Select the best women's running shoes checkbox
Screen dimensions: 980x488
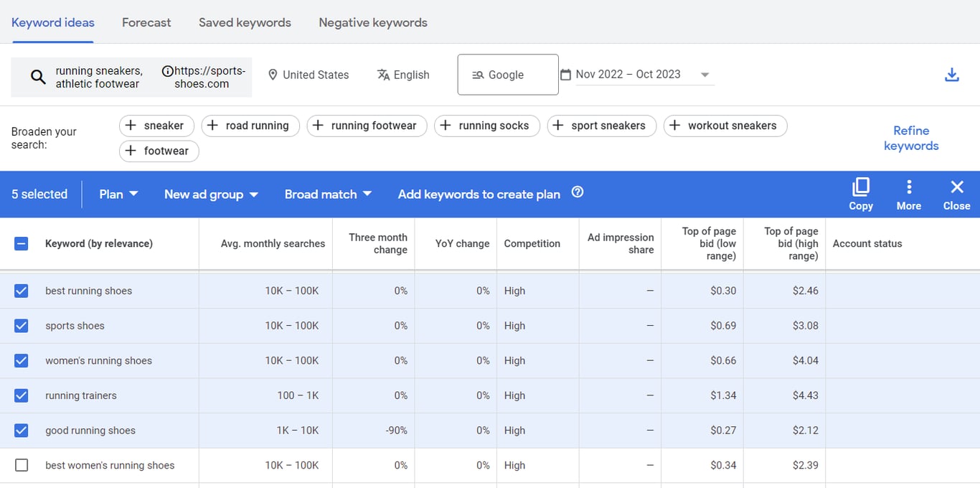point(21,465)
